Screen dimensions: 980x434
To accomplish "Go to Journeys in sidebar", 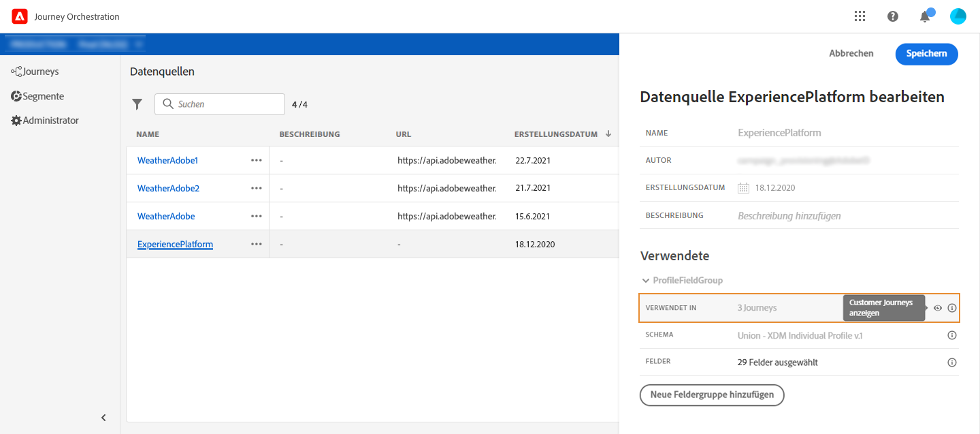I will (35, 72).
